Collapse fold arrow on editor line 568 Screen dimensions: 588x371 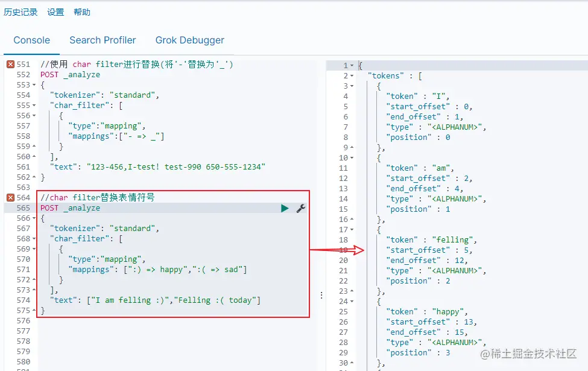tap(34, 239)
